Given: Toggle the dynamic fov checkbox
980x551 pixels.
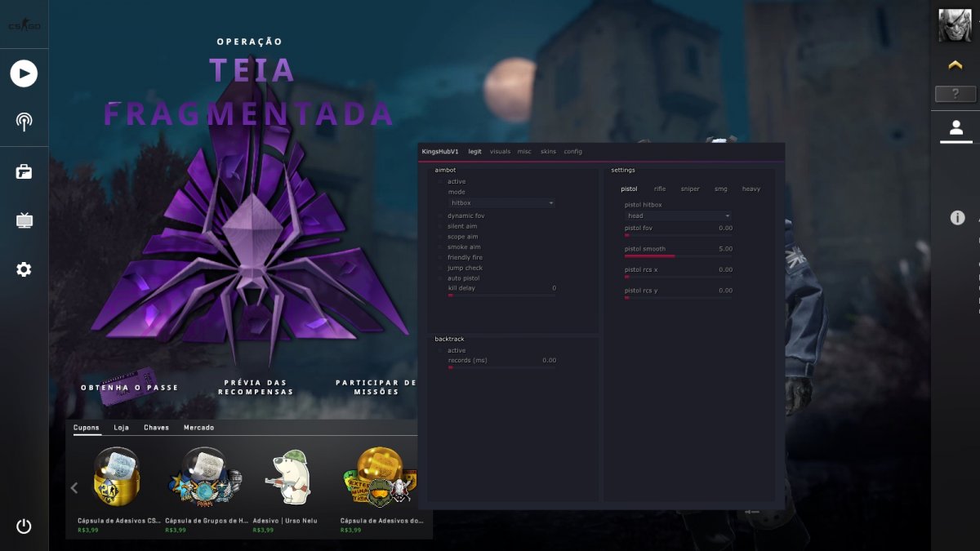Looking at the screenshot, I should coord(441,216).
